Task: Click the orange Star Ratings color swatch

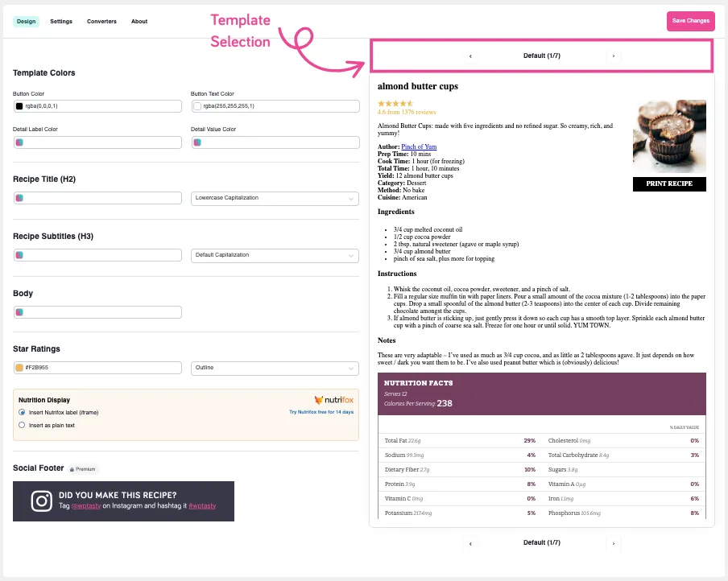Action: click(x=19, y=368)
